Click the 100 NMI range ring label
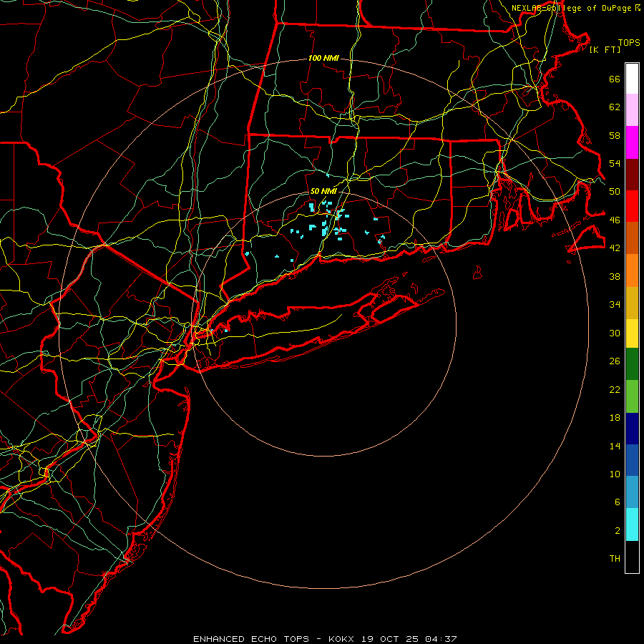 (323, 58)
